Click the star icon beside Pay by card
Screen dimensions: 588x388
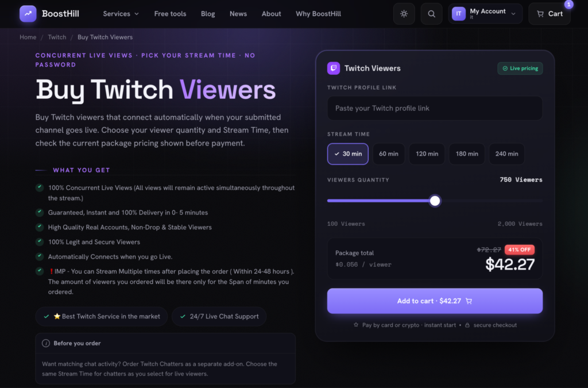tap(356, 325)
